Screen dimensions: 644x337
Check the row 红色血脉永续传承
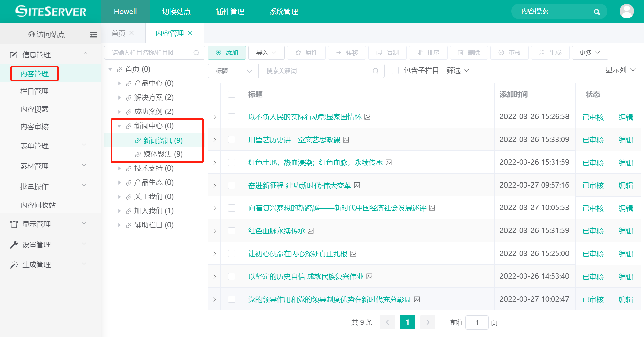[x=232, y=231]
